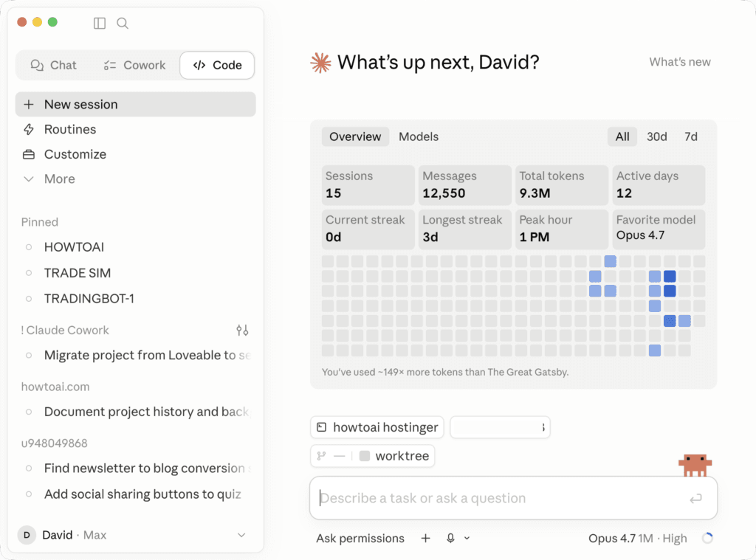Click the Current streak 0d card
The image size is (756, 560).
(368, 229)
